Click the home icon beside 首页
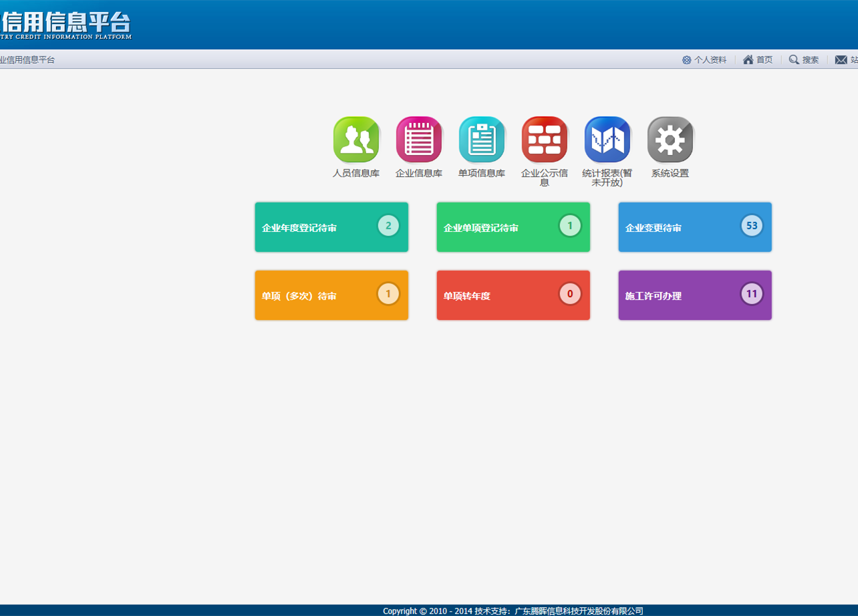Image resolution: width=858 pixels, height=616 pixels. point(748,60)
